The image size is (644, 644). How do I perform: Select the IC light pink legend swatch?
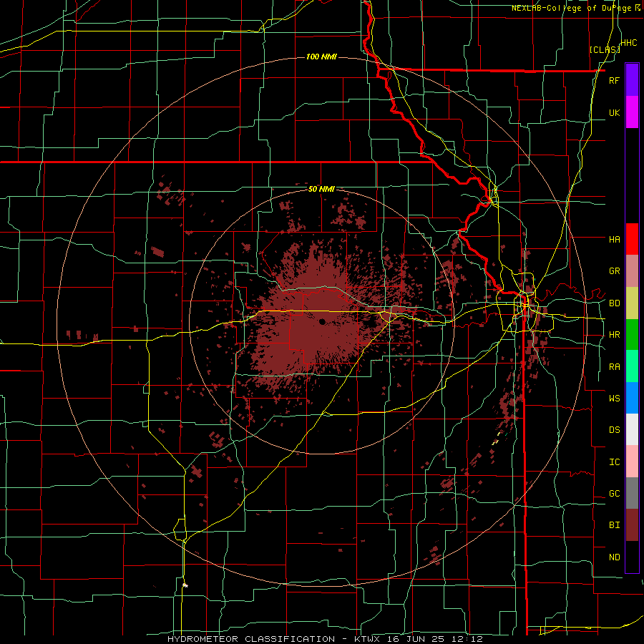coord(632,462)
